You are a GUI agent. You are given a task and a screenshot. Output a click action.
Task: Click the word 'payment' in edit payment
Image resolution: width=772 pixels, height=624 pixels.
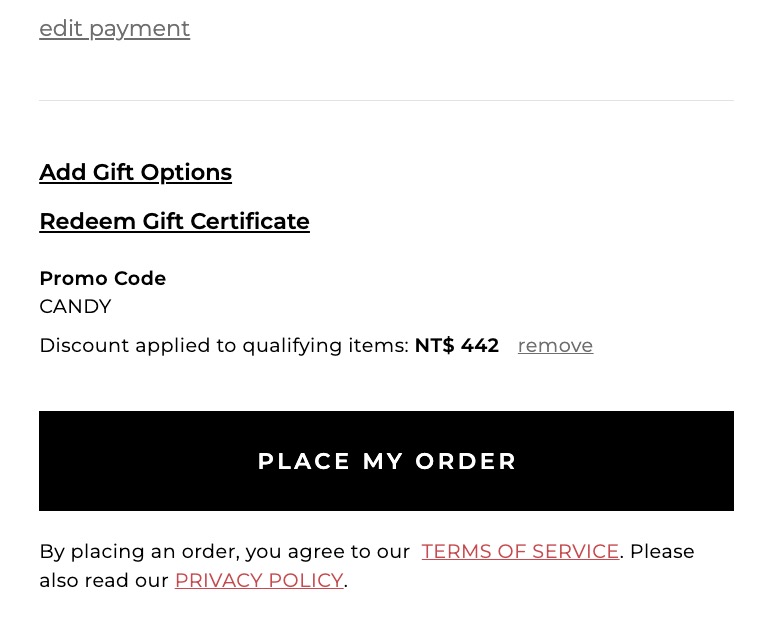click(139, 29)
